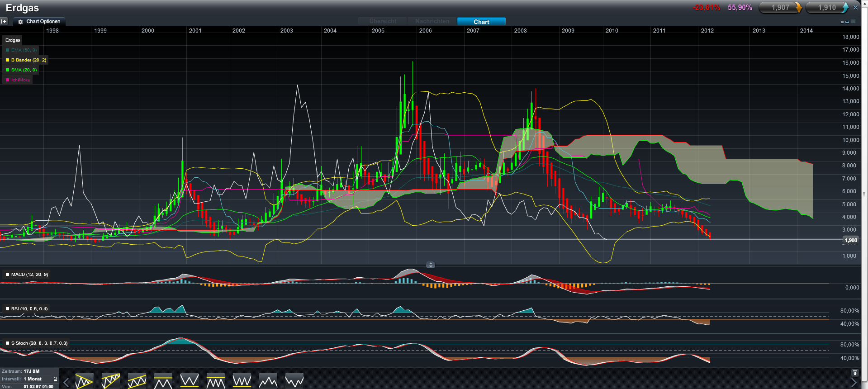Toggle the RSI (10, 0.6, 0.4) panel checkbox
Screen dimensions: 868x389
[x=8, y=309]
